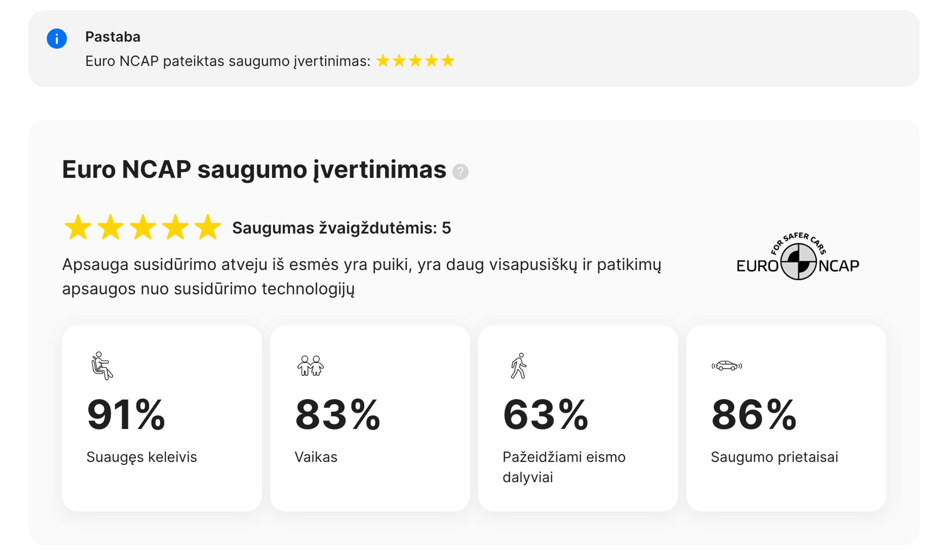Click the 86% safety assist score
The height and width of the screenshot is (560, 945).
[754, 415]
